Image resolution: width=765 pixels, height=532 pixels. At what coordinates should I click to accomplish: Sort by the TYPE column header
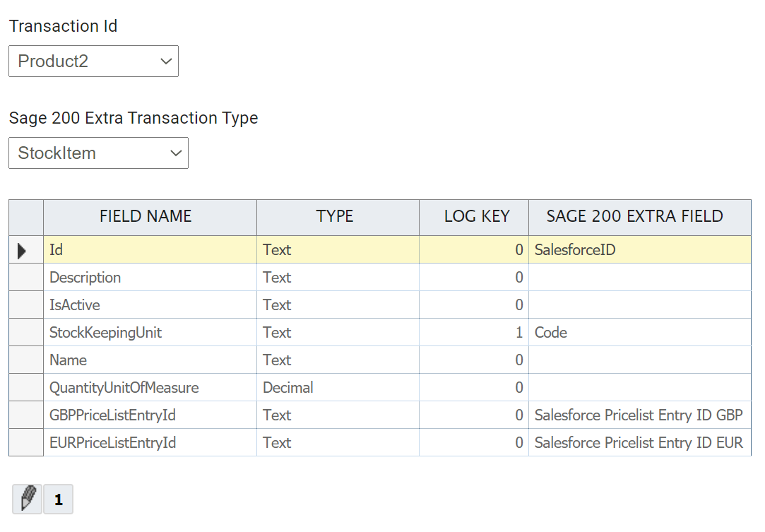click(x=338, y=216)
